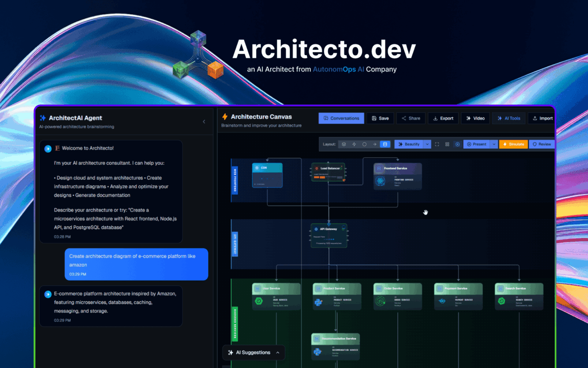Click the Architecto.dev cube logo

tap(198, 54)
